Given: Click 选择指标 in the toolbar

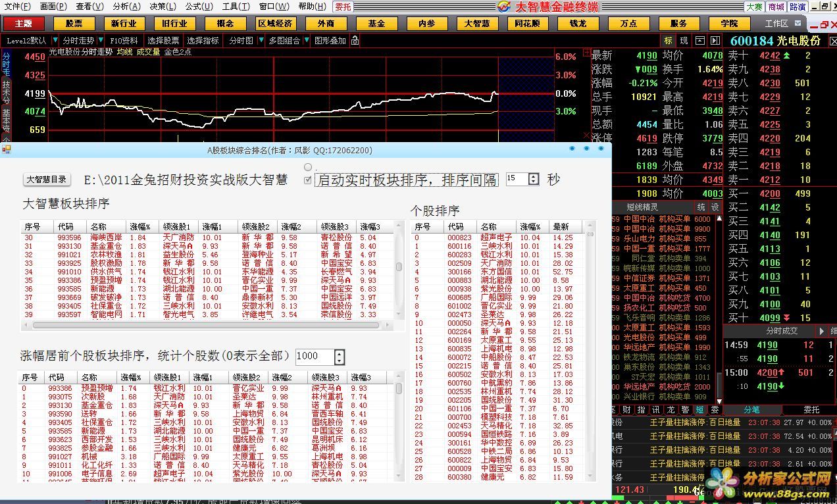Looking at the screenshot, I should pos(203,40).
